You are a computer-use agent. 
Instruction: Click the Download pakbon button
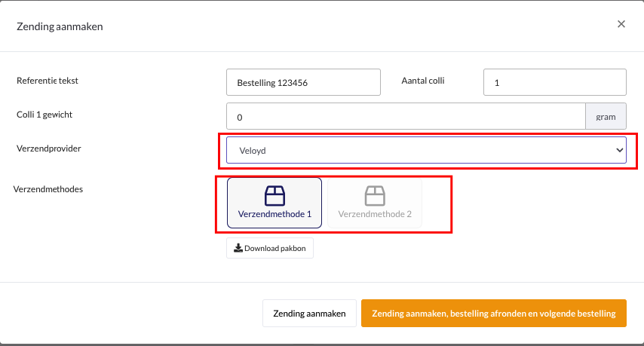click(270, 248)
